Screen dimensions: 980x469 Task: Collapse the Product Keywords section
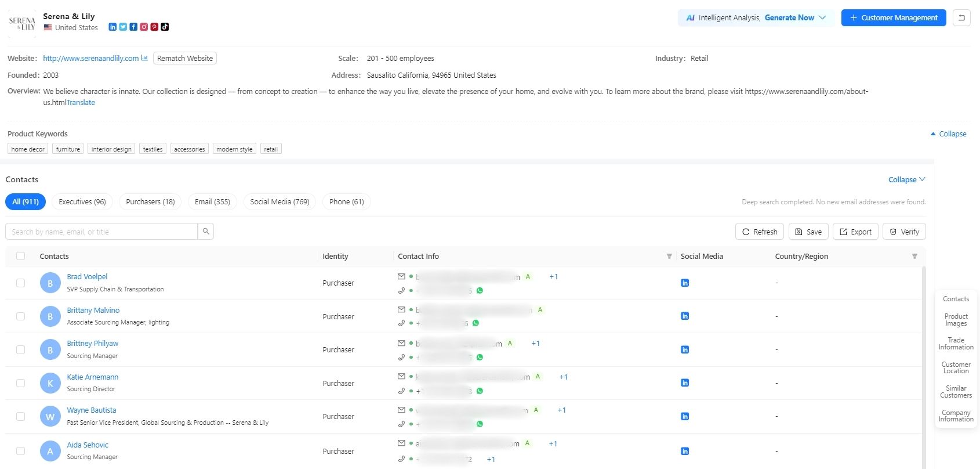click(949, 134)
